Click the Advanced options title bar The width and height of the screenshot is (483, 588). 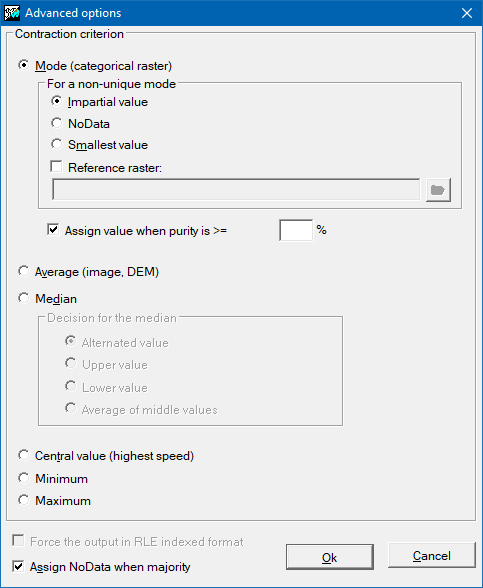[x=240, y=13]
